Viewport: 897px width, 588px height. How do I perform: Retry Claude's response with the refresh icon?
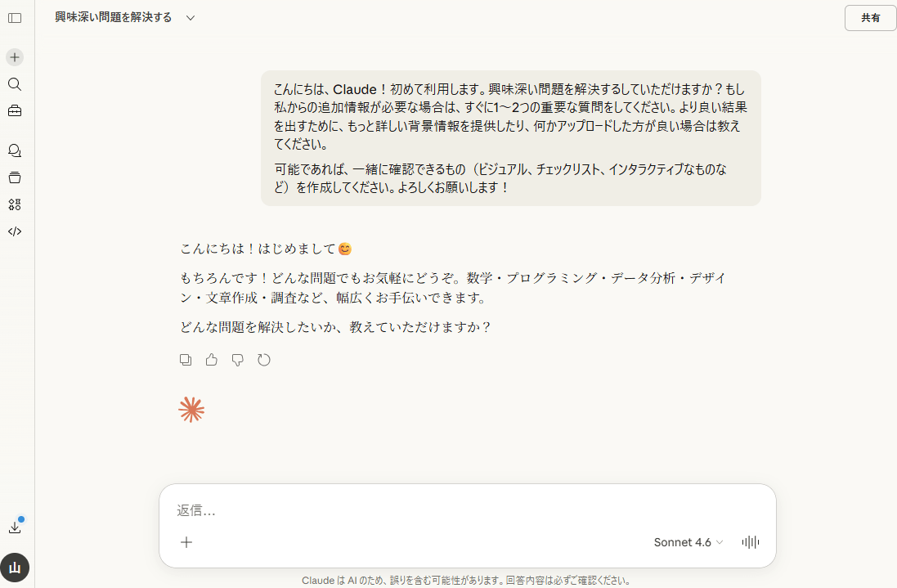click(x=263, y=359)
